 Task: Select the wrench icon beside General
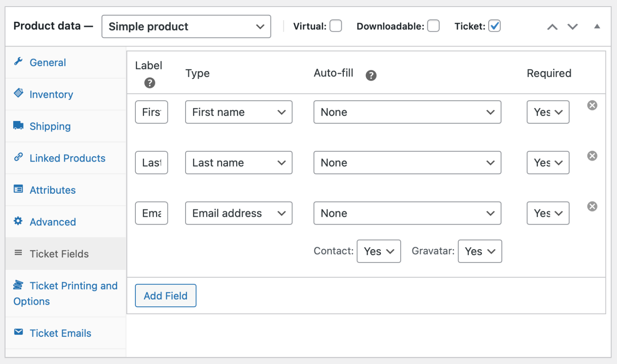[18, 61]
